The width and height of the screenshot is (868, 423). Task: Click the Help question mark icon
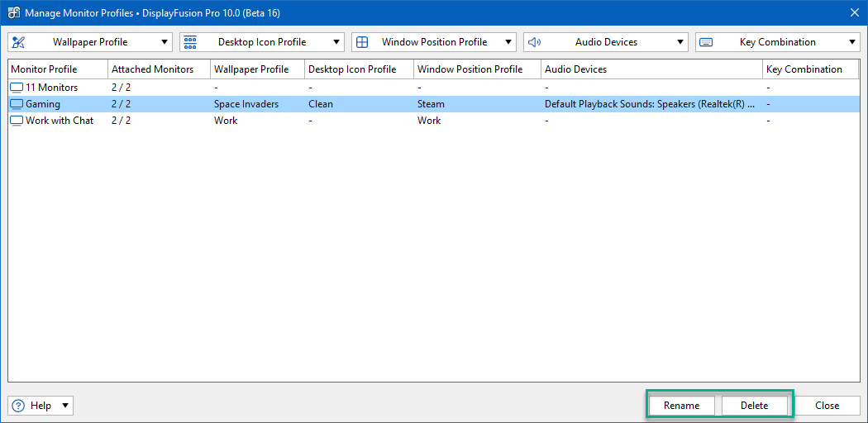[19, 406]
